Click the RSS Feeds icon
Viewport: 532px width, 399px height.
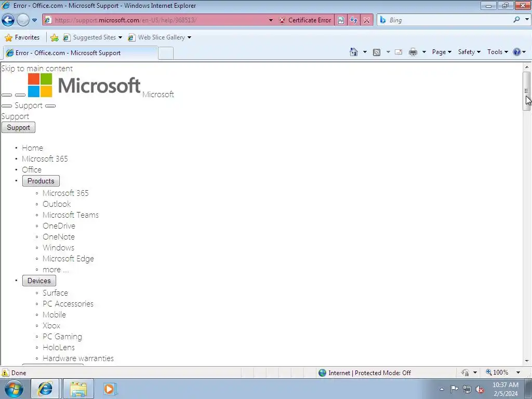(x=377, y=52)
